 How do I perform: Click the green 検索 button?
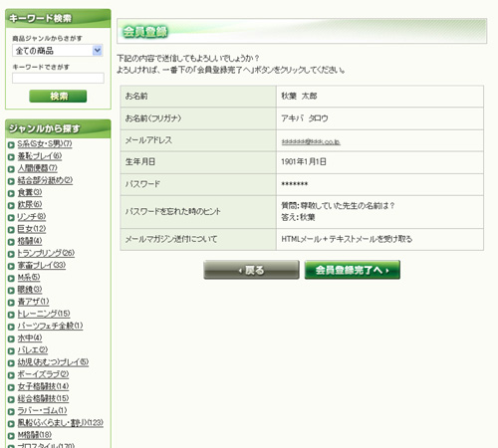click(58, 96)
